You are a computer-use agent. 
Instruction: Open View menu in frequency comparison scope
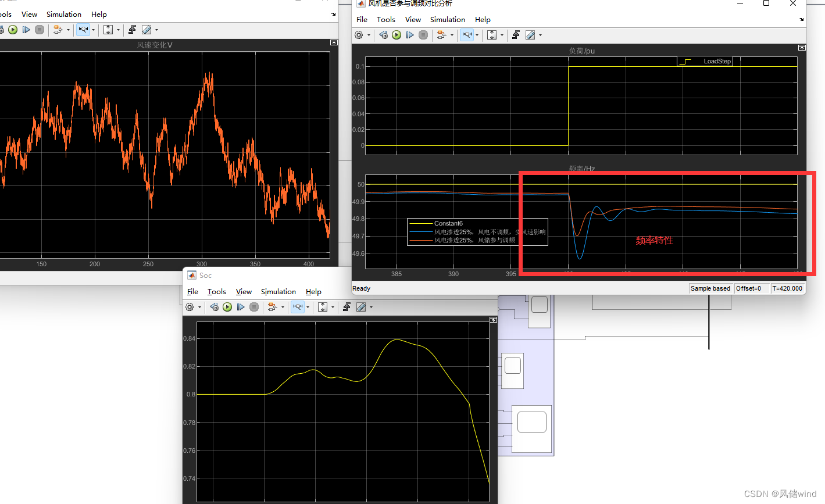(413, 19)
